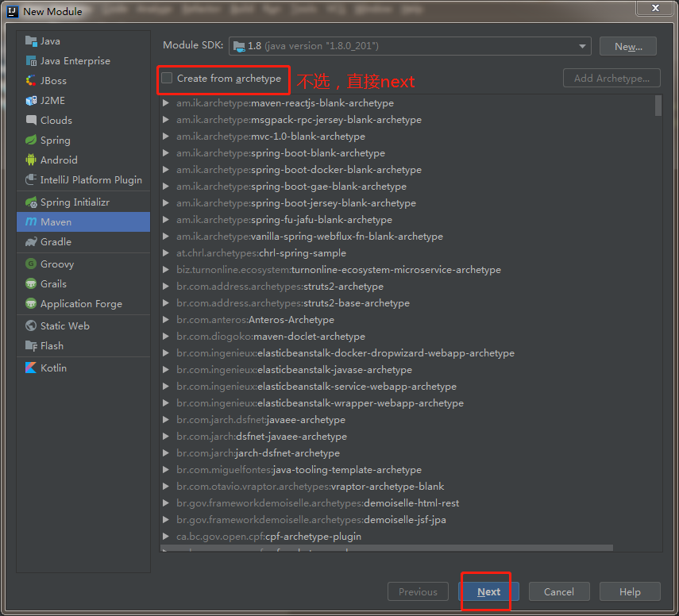Select maven-doclet-archetype entry
This screenshot has height=616, width=679.
[x=271, y=337]
